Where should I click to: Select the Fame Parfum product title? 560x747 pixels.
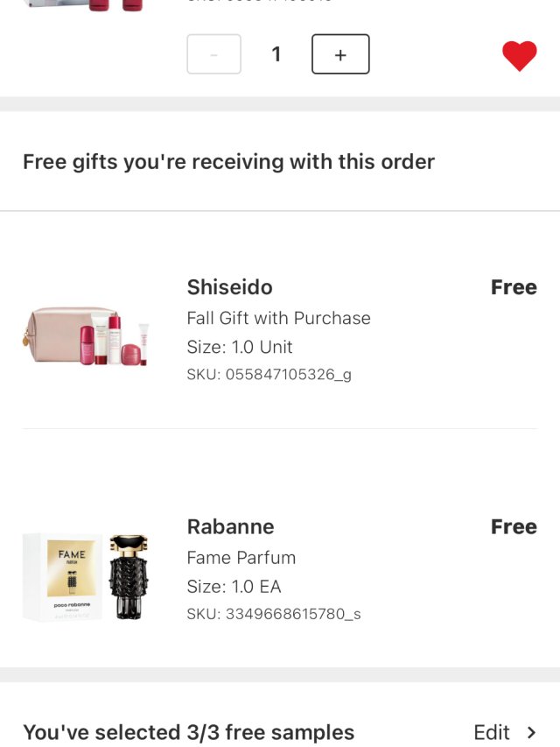[x=241, y=557]
